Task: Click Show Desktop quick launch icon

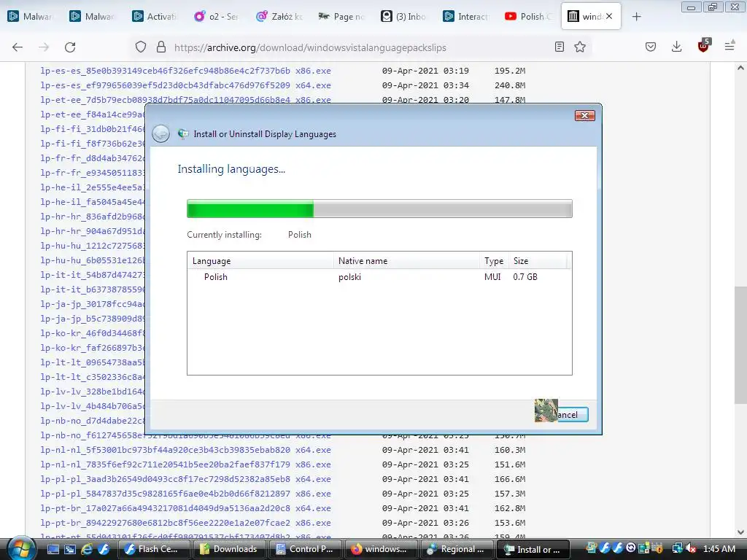Action: click(53, 550)
